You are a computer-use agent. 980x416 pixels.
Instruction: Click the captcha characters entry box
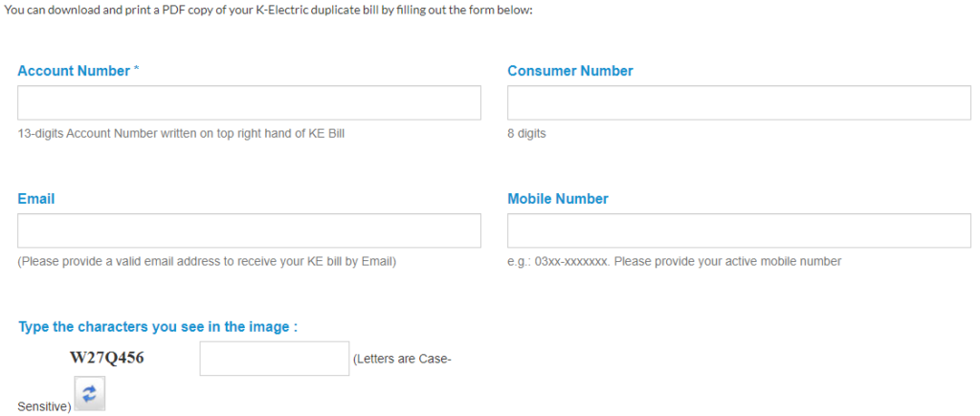[275, 359]
